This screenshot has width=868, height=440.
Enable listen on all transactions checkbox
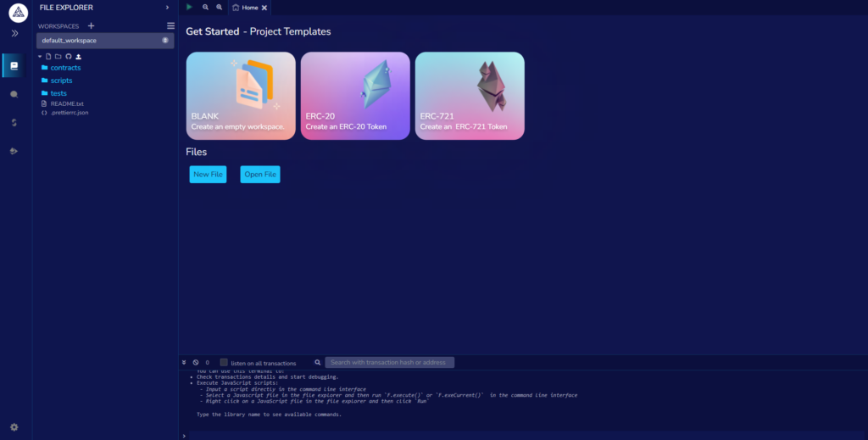(x=224, y=363)
